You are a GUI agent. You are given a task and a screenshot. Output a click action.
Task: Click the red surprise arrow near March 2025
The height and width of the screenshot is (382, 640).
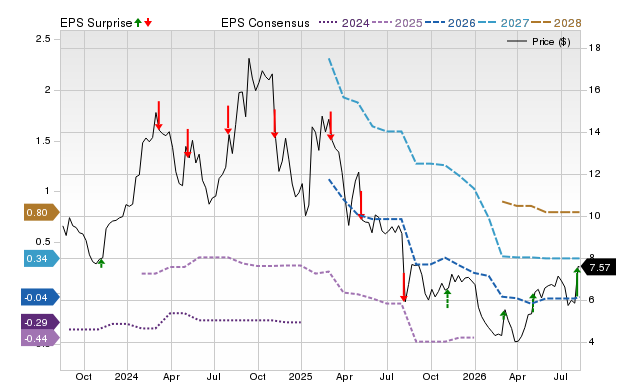pos(331,126)
